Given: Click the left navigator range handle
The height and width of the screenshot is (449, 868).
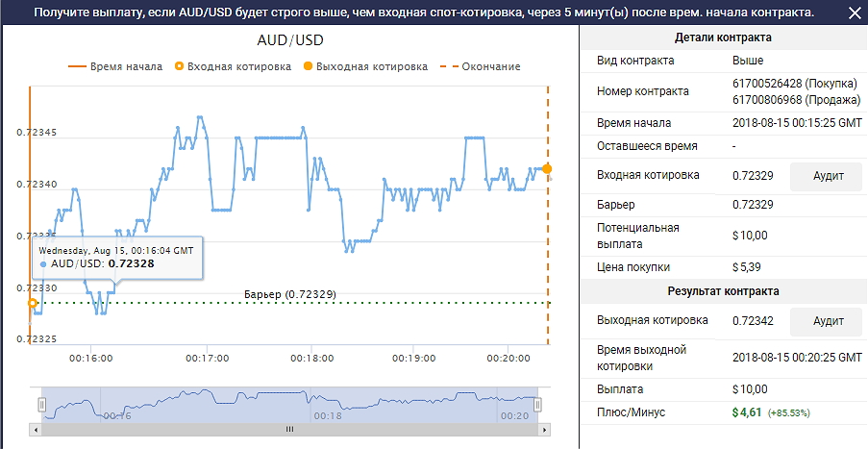Looking at the screenshot, I should click(x=42, y=405).
